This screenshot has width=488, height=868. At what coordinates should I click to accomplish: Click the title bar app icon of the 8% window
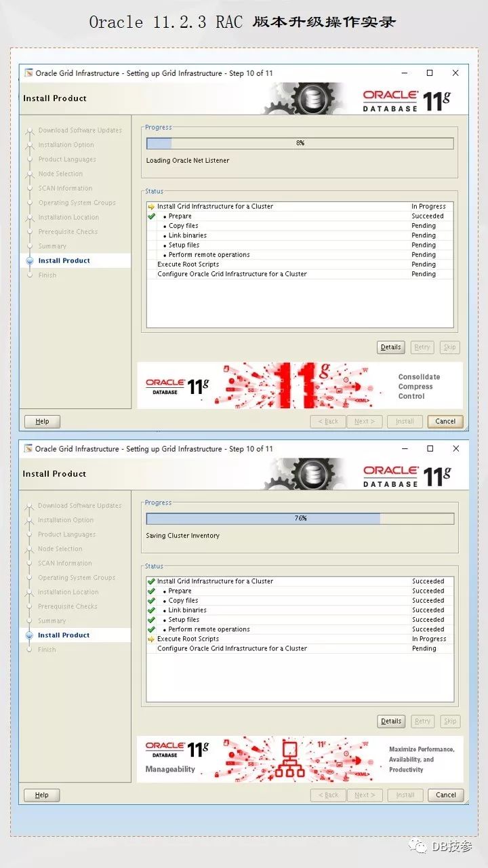click(29, 73)
